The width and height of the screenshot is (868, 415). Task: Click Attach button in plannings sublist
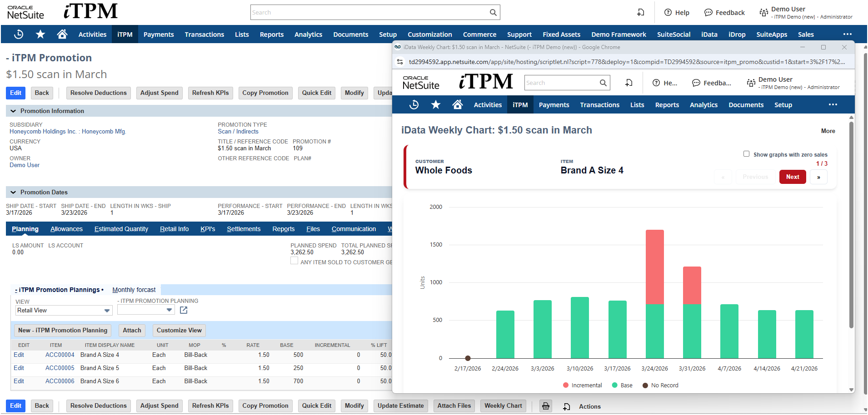(132, 330)
